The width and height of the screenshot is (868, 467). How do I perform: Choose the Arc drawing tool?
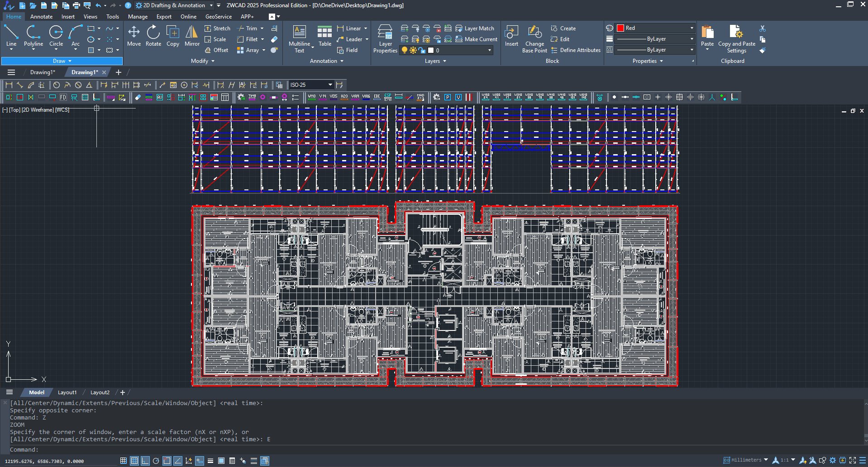click(76, 36)
